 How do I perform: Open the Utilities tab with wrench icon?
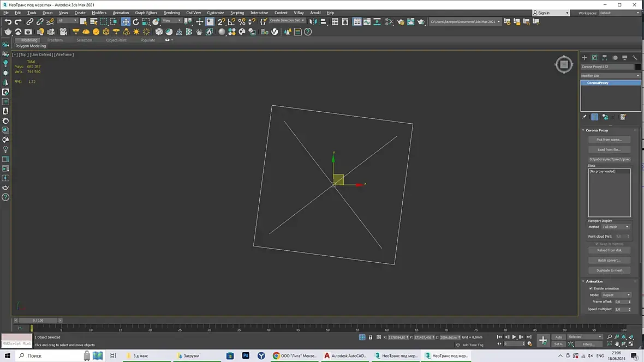635,57
